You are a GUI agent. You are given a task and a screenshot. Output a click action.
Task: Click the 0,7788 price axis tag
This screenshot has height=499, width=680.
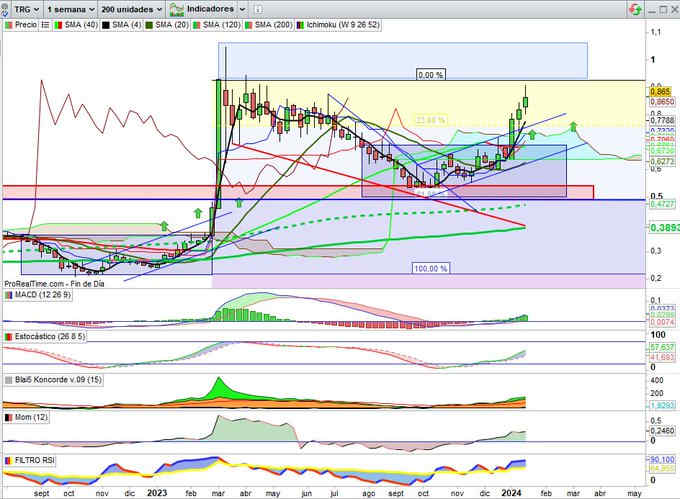pos(662,120)
